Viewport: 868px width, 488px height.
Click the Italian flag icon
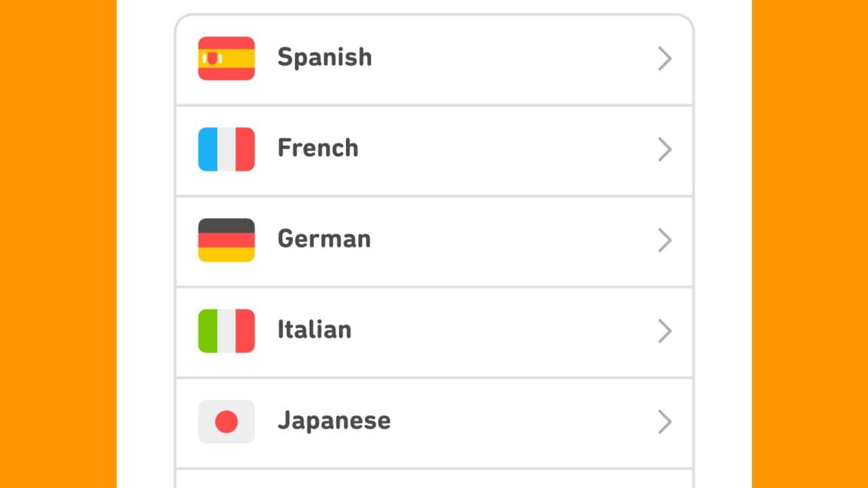pyautogui.click(x=226, y=331)
